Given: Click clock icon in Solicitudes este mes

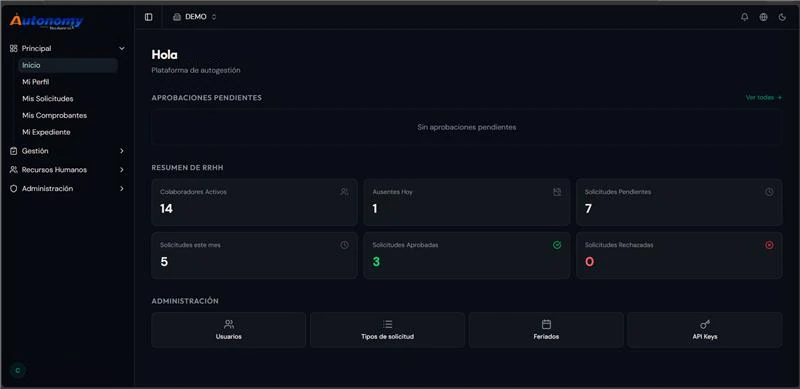Looking at the screenshot, I should point(344,245).
